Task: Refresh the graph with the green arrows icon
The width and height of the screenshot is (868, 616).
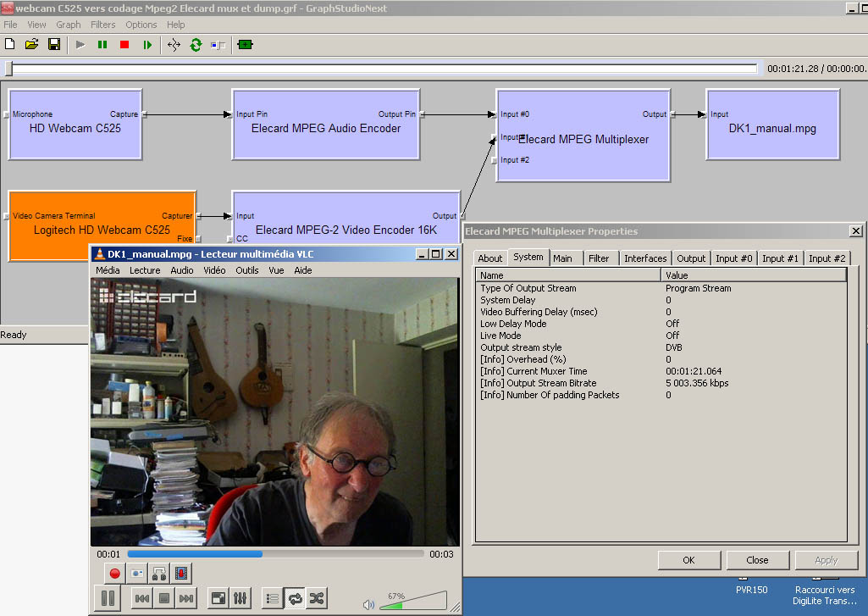Action: [196, 45]
